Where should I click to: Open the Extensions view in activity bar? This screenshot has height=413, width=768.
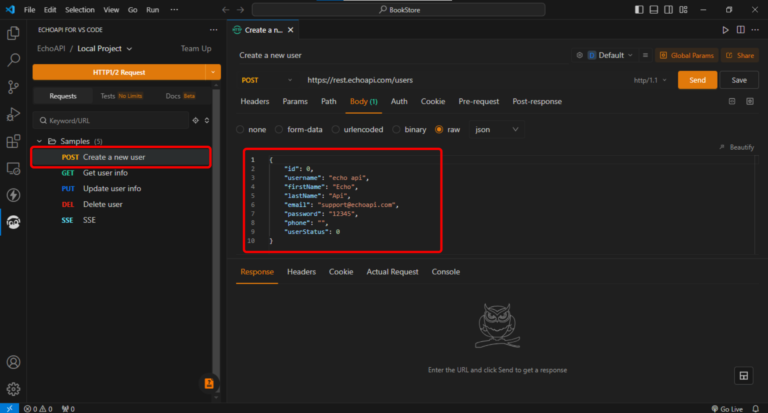point(14,141)
